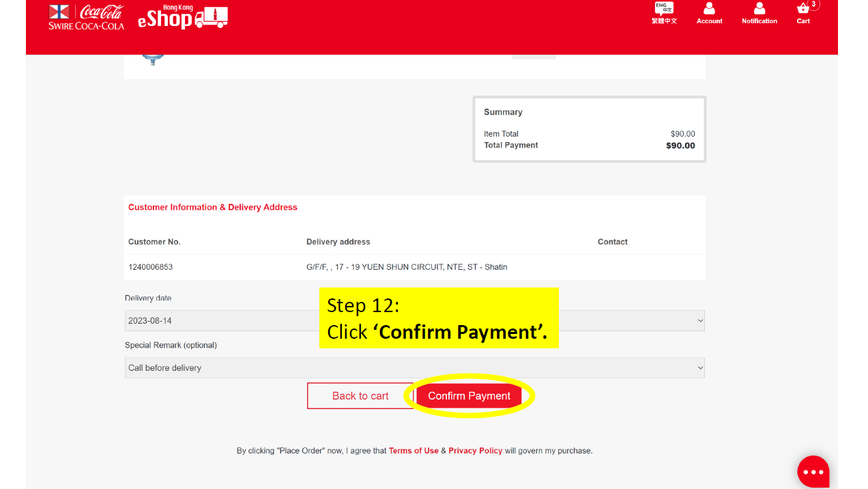The height and width of the screenshot is (489, 868).
Task: Open the Privacy Policy link
Action: coord(475,451)
